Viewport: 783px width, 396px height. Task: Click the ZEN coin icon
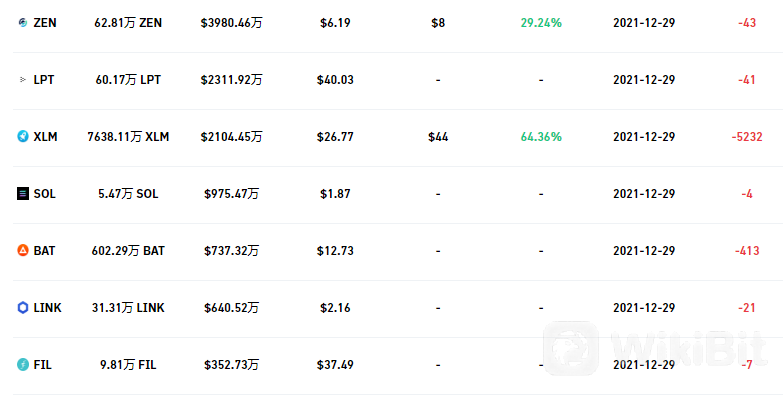pos(23,22)
